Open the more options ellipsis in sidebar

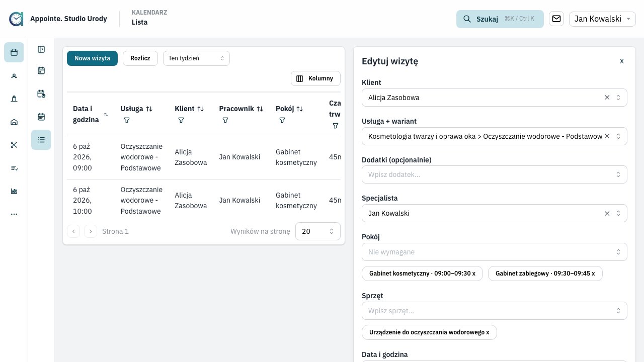click(x=14, y=214)
